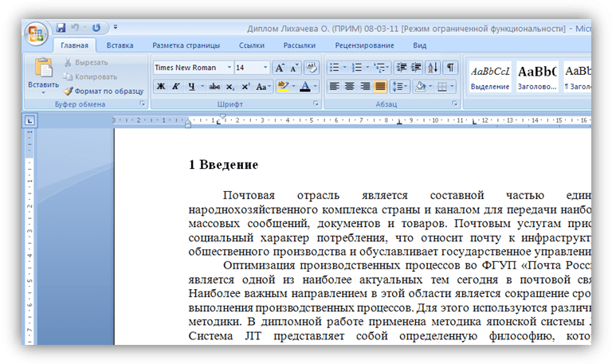Image resolution: width=612 pixels, height=364 pixels.
Task: Open the undo history dropdown arrow
Action: (84, 27)
